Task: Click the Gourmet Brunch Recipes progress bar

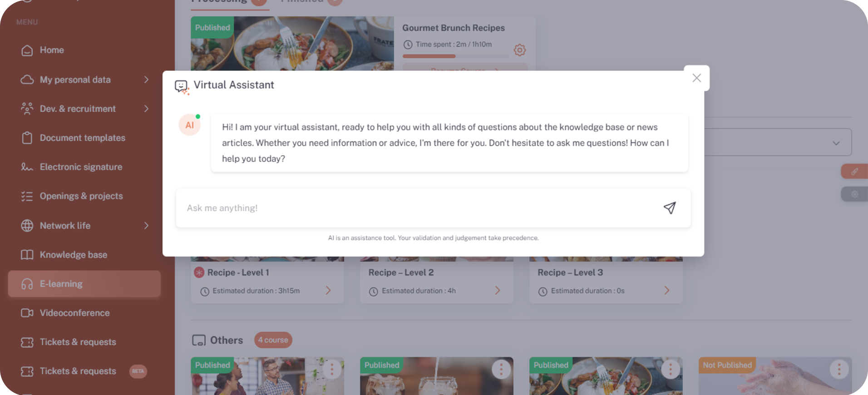Action: click(455, 56)
